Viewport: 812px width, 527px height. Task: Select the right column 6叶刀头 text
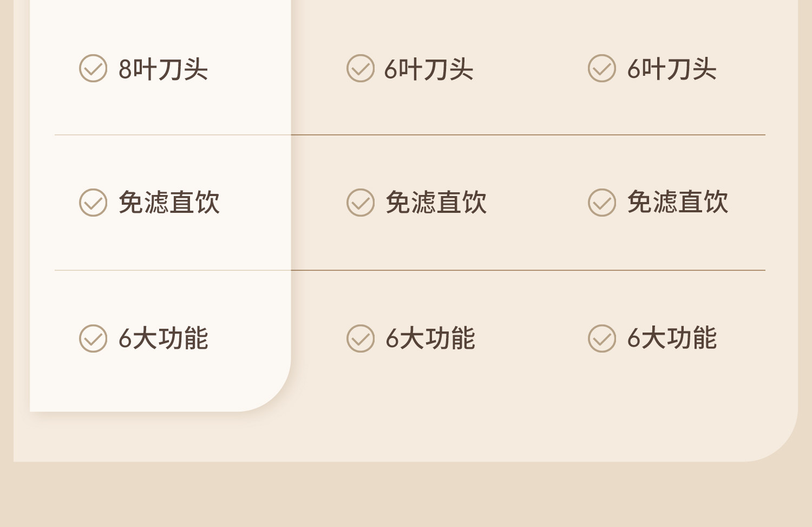point(672,69)
